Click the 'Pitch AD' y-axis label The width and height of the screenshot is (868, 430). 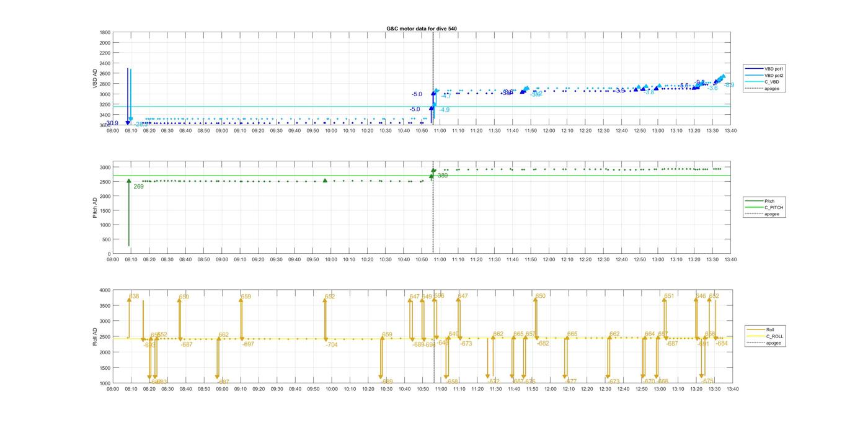[95, 208]
